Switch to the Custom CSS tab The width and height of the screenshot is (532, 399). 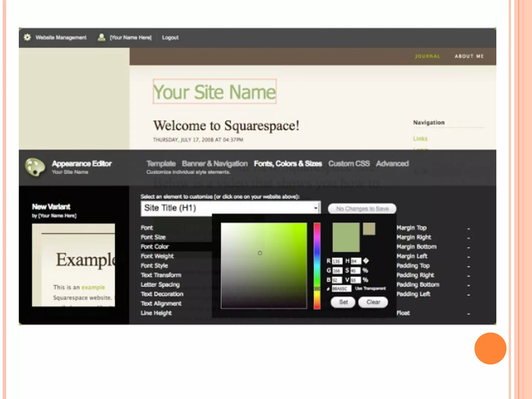tap(349, 163)
